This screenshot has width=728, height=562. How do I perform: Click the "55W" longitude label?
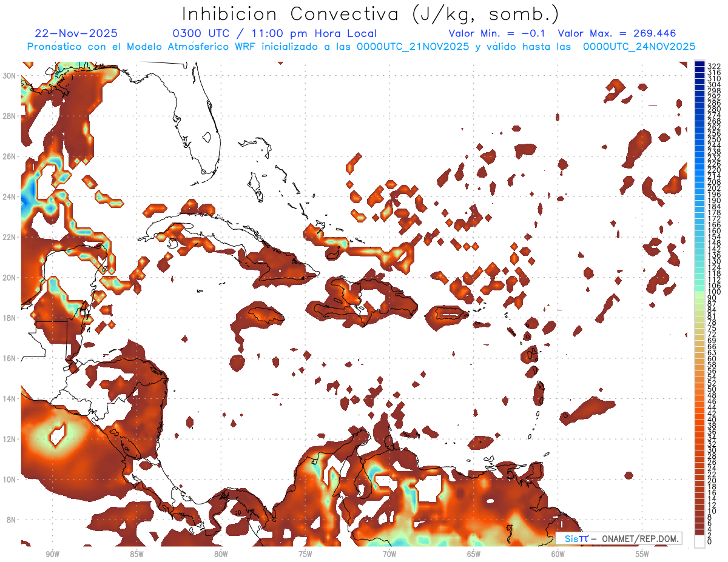(642, 554)
